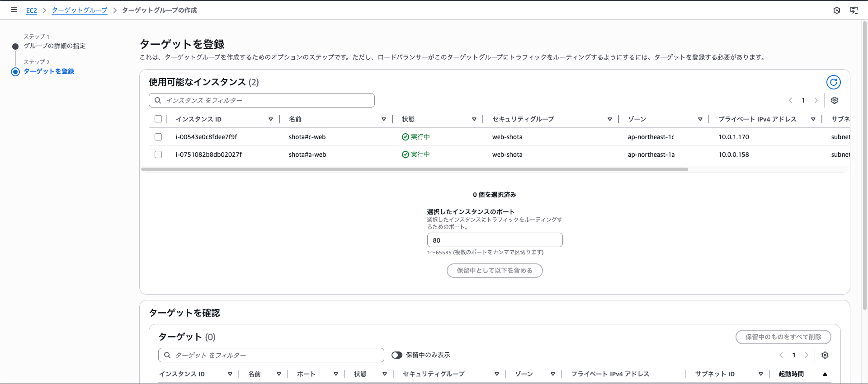This screenshot has height=384, width=868.
Task: Open available instances table settings gear
Action: click(835, 100)
